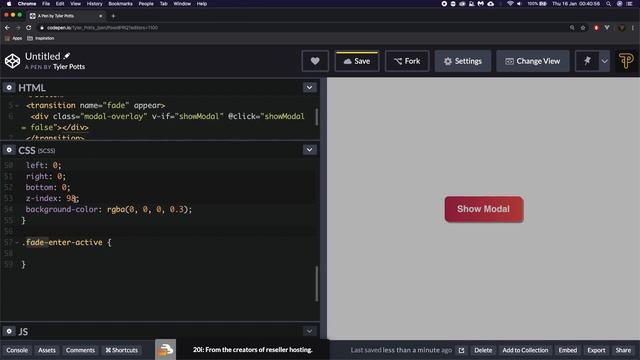Edit pen title with pencil icon
This screenshot has height=360, width=640.
pos(67,56)
